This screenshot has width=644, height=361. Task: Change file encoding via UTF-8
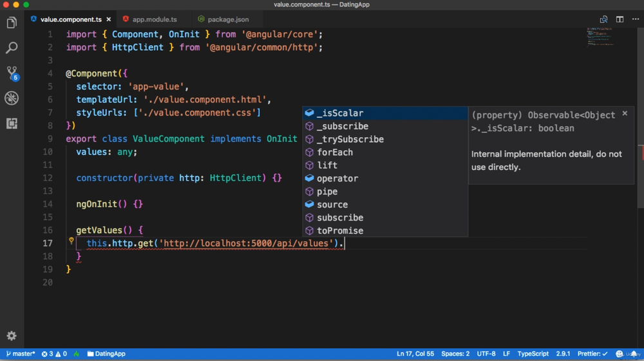pos(486,354)
